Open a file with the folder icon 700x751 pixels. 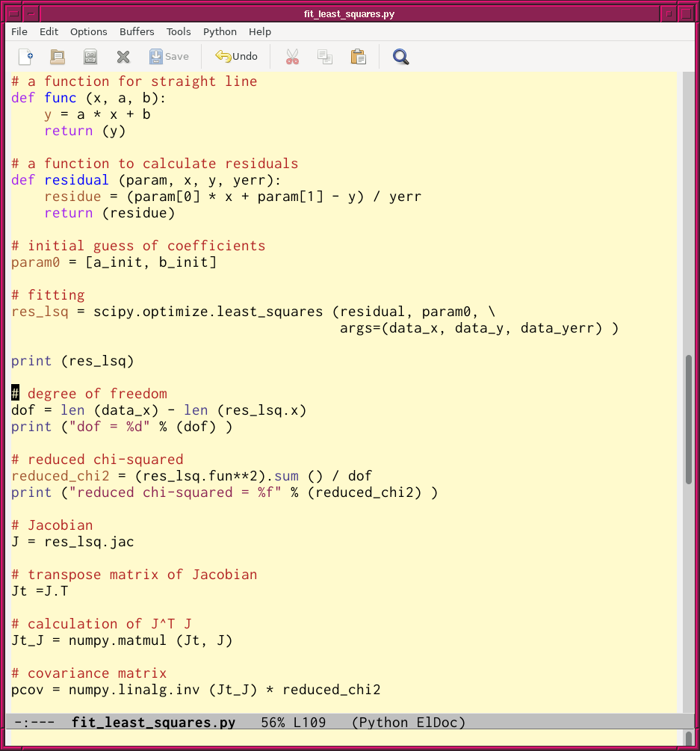point(58,57)
